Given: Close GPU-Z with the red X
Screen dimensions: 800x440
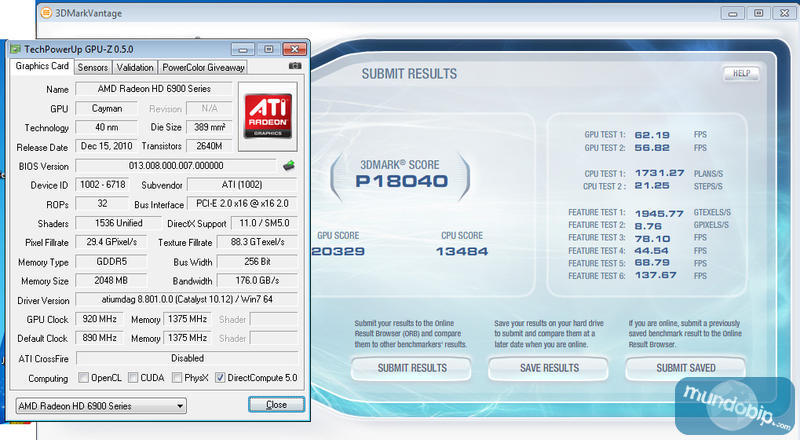Looking at the screenshot, I should [x=294, y=49].
